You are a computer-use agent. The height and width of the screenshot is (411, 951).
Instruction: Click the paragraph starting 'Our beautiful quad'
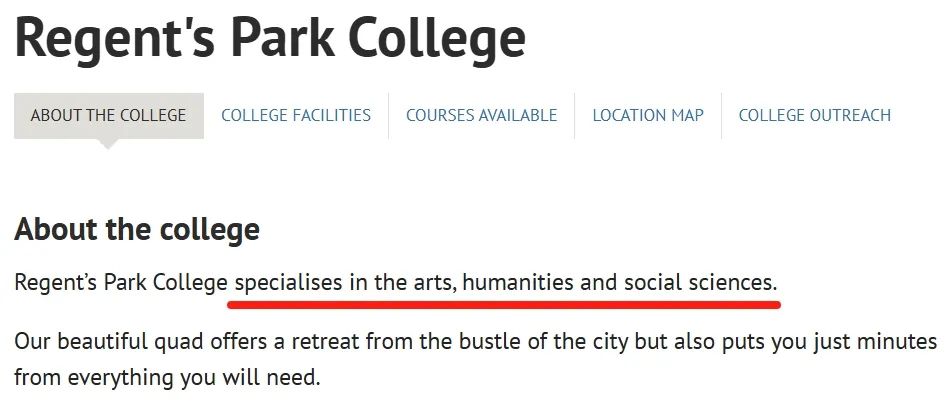[476, 359]
